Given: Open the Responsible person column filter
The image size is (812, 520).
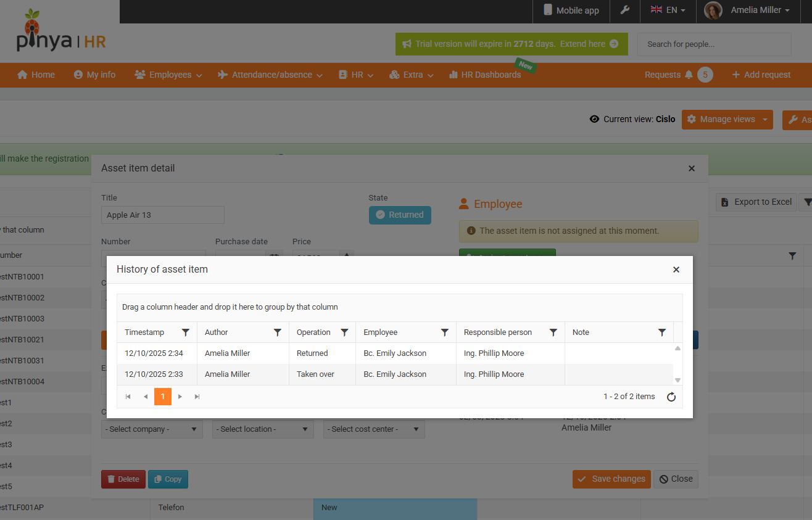Looking at the screenshot, I should [553, 332].
